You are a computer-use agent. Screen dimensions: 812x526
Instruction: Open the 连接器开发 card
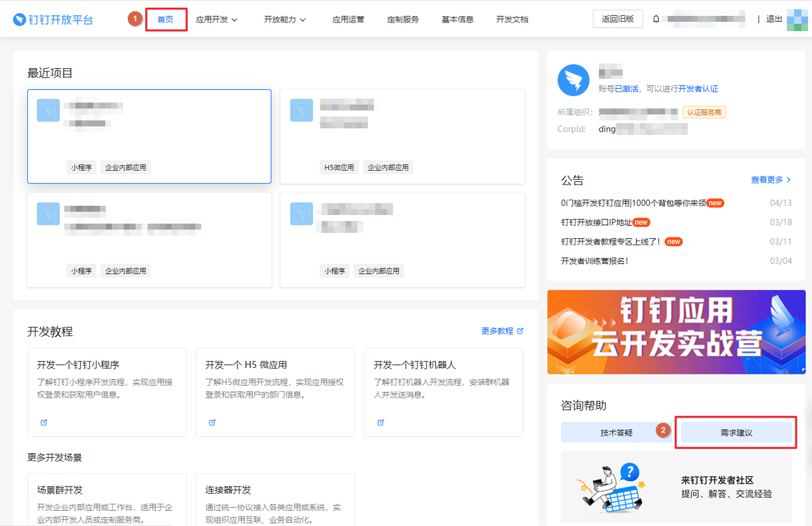click(275, 499)
